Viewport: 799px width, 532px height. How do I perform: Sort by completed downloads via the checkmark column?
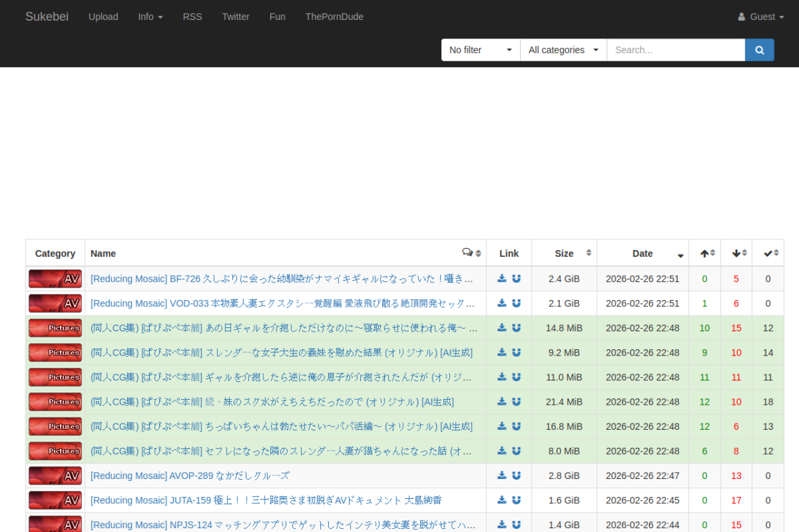[768, 253]
